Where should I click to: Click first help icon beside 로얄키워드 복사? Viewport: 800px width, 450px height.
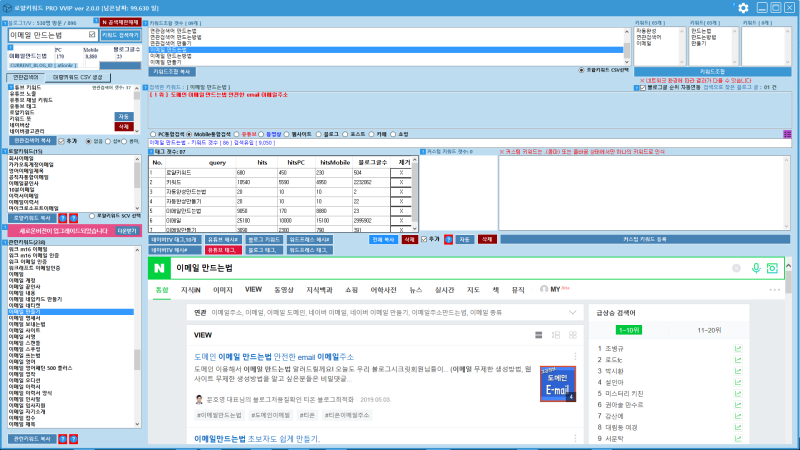(63, 218)
